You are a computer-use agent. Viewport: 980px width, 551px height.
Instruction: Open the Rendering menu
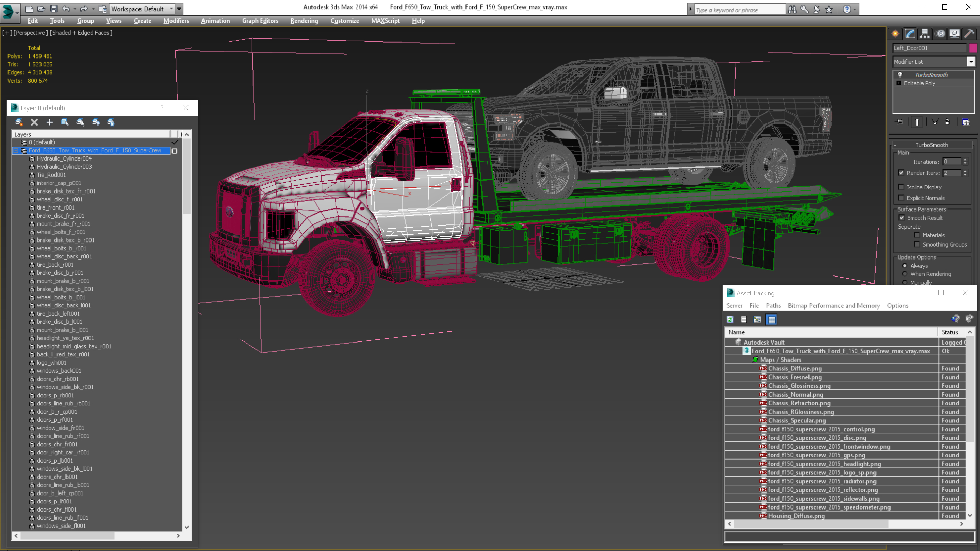coord(304,21)
